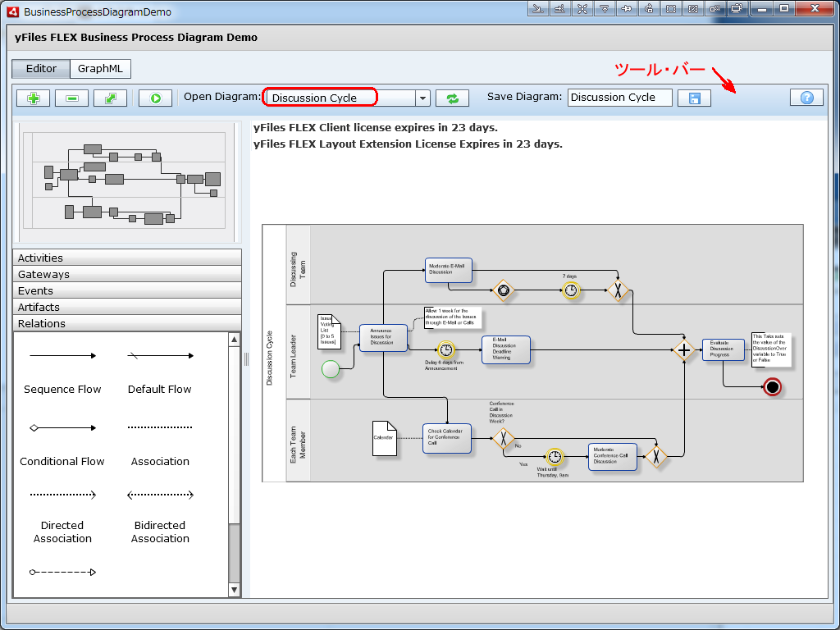Close the BusinessProcessDiagramDemo window

coord(815,9)
